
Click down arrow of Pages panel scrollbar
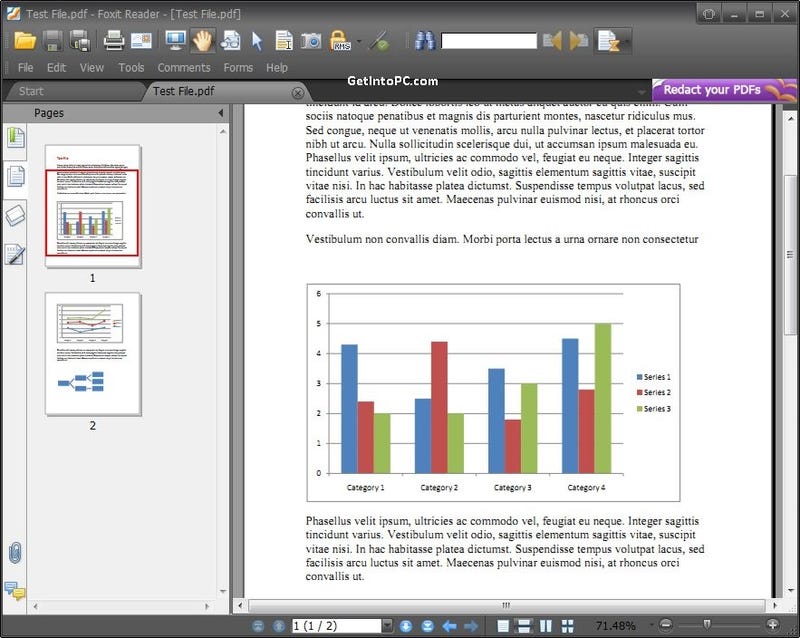pyautogui.click(x=223, y=592)
